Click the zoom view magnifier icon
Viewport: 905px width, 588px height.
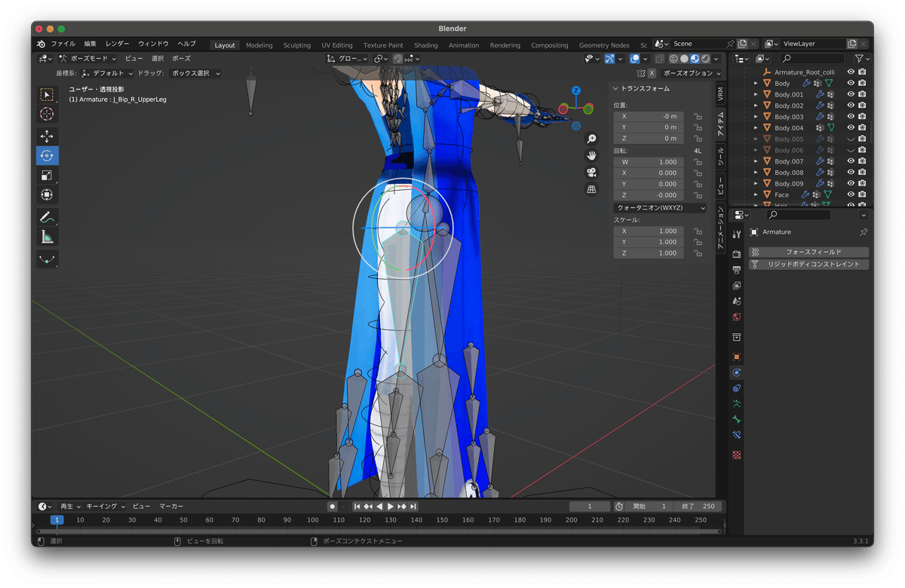[x=592, y=139]
